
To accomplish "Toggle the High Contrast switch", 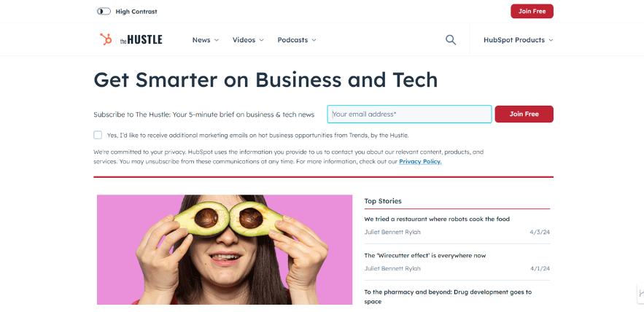I will point(104,12).
